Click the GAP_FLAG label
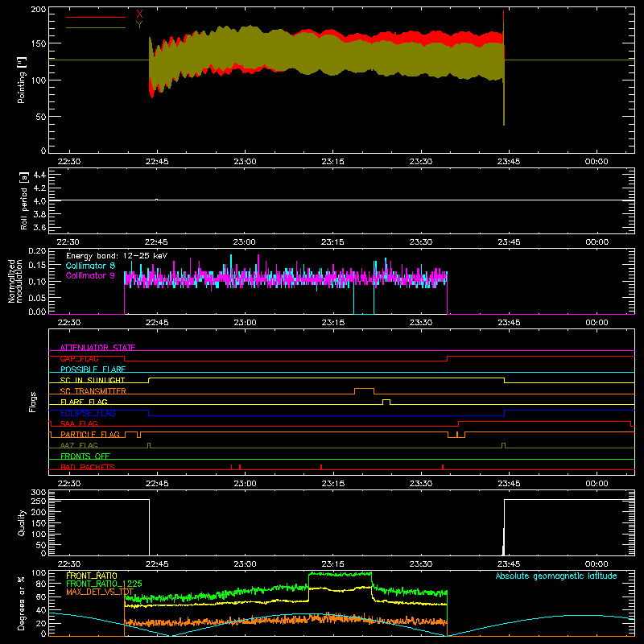This screenshot has height=644, width=644. [x=79, y=358]
